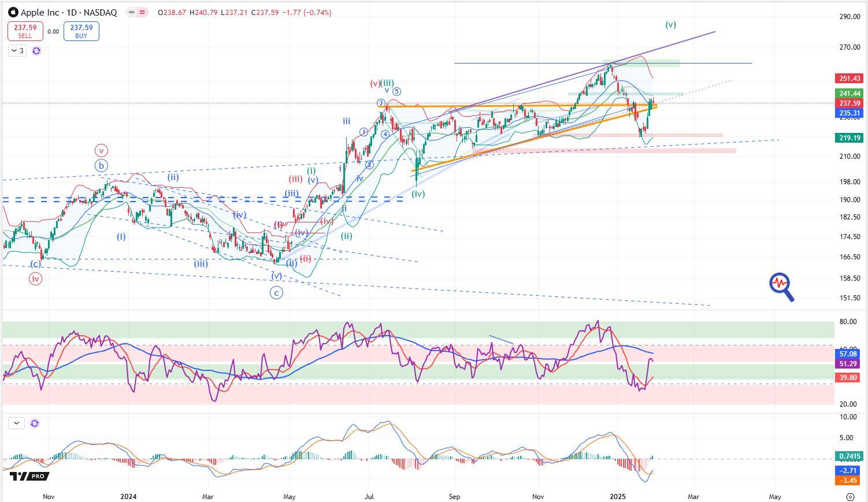This screenshot has height=502, width=868.
Task: Expand the MACD pane legend chevron
Action: (x=16, y=423)
